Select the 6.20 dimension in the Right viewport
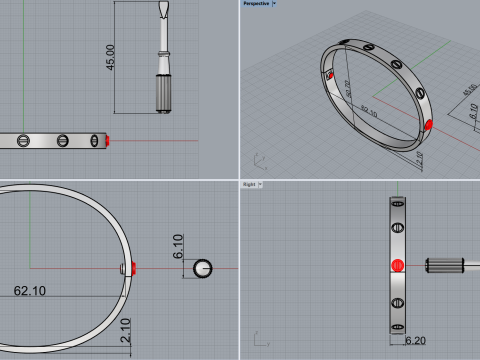Image resolution: width=480 pixels, height=360 pixels. [416, 341]
